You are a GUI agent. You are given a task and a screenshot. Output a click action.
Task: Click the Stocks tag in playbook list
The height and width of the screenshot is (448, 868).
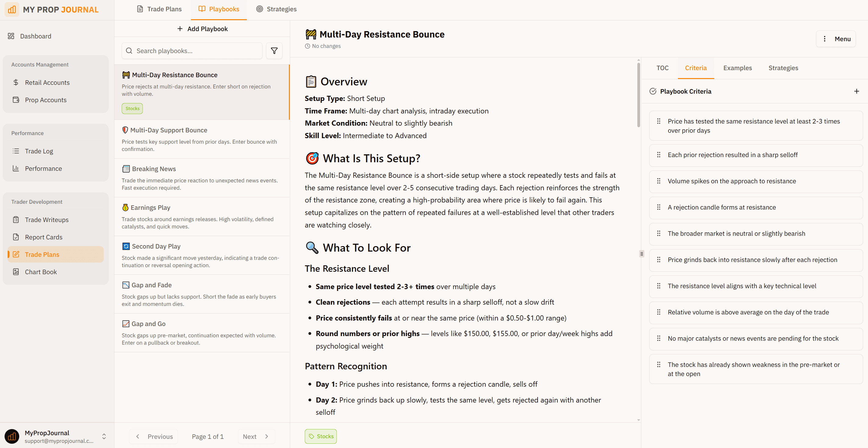pyautogui.click(x=132, y=109)
